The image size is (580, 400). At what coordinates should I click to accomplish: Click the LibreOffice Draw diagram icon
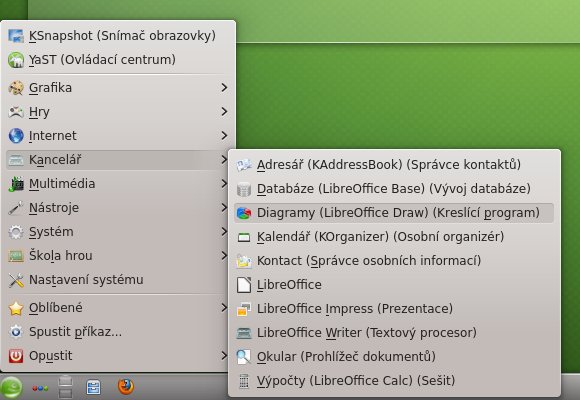point(244,213)
